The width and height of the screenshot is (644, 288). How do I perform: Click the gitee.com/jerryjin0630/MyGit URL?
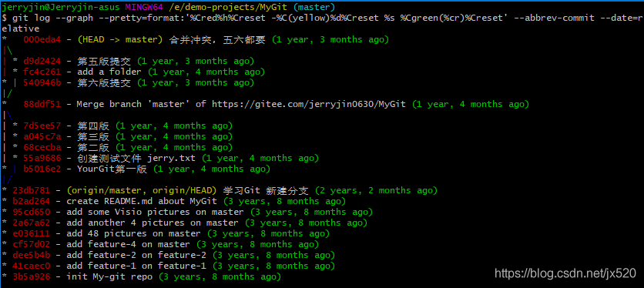pos(308,105)
